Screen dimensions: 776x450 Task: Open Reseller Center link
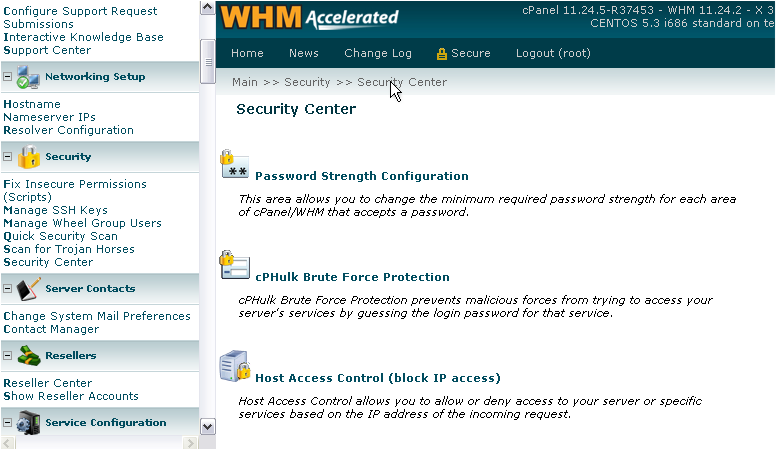[48, 383]
